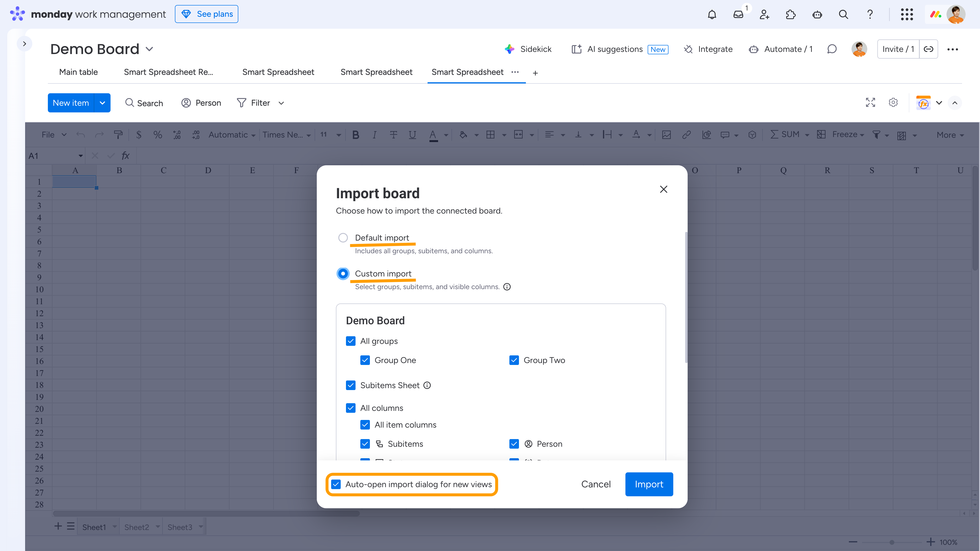Switch to the Main table tab
The height and width of the screenshot is (551, 980).
click(x=78, y=72)
